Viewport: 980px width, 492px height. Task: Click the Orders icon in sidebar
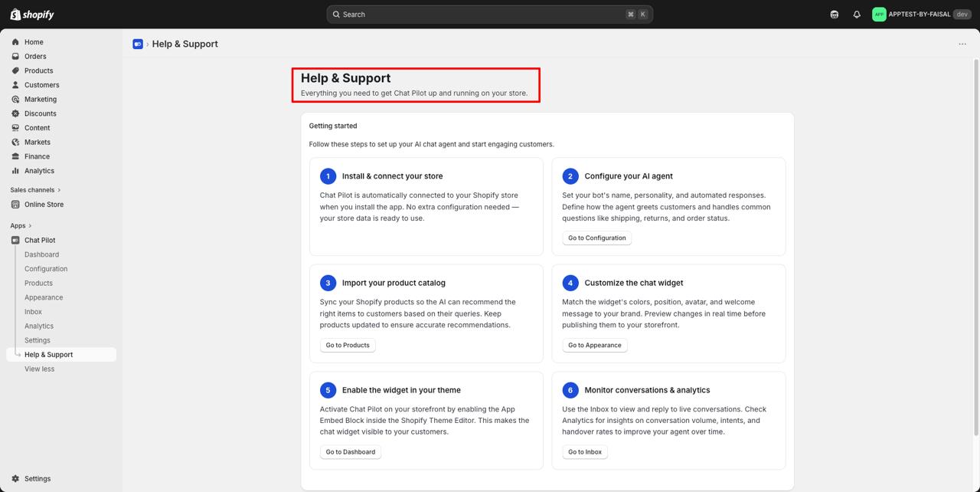click(15, 57)
